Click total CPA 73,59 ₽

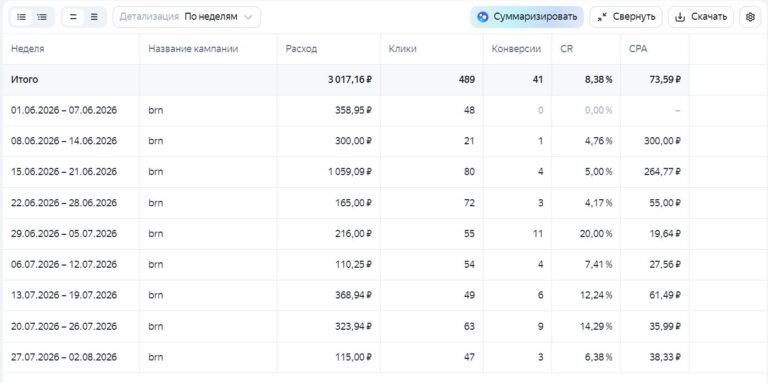tap(665, 79)
